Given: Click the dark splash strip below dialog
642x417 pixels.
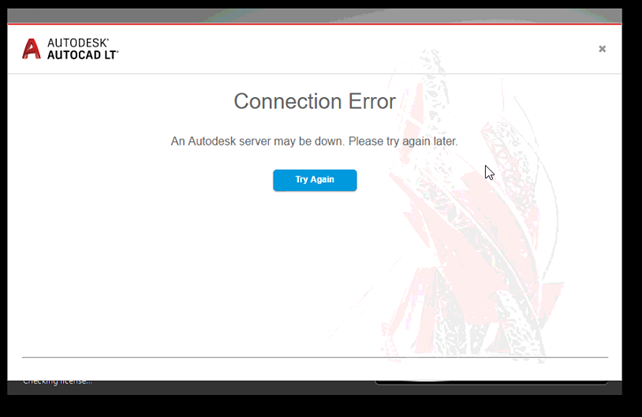Looking at the screenshot, I should coord(314,388).
